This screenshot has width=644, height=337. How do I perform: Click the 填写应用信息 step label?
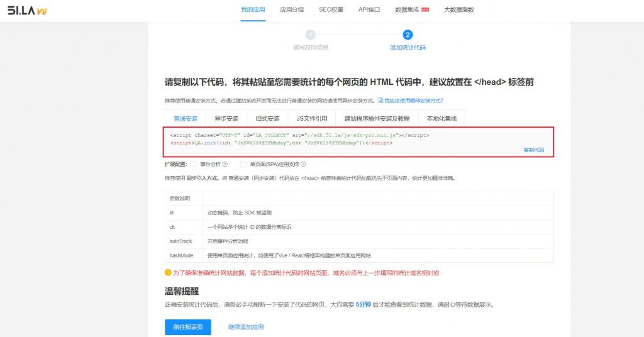(311, 48)
